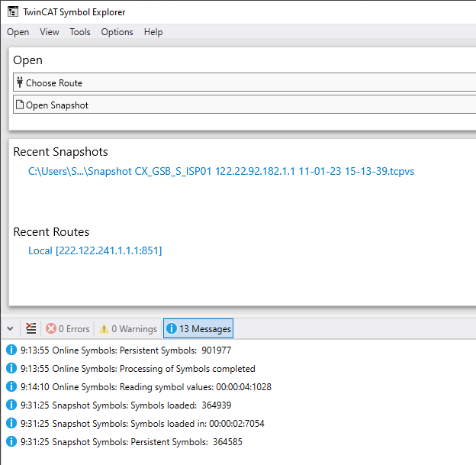Click info icon of Persistent Symbols 364585 message
Viewport: 476px width, 465px height.
(x=11, y=441)
